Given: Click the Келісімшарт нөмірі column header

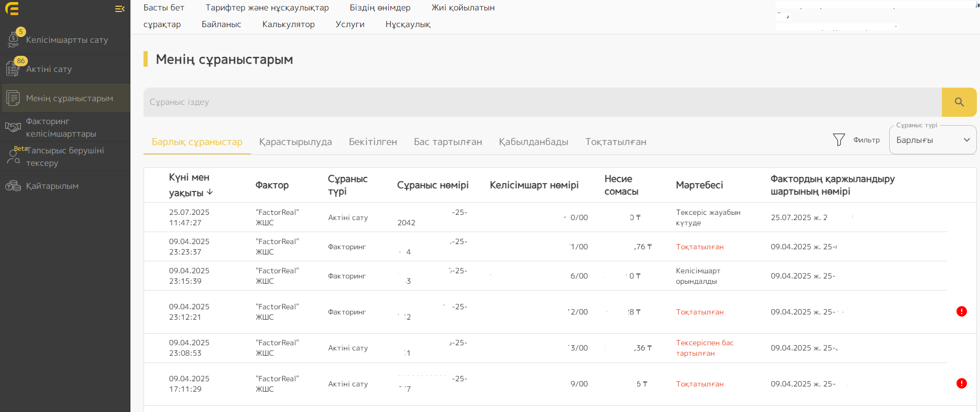Looking at the screenshot, I should click(534, 185).
